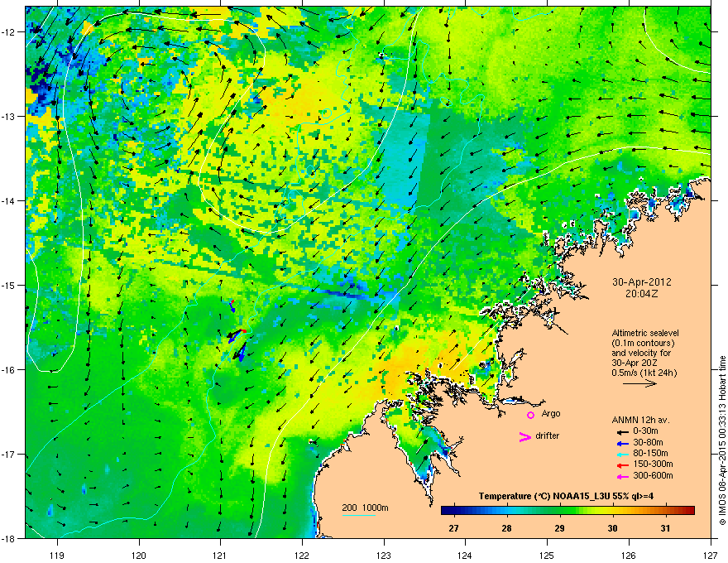Click the '0.5m/s (1kt 24h)' scale text
This screenshot has height=563, width=728.
pyautogui.click(x=644, y=373)
